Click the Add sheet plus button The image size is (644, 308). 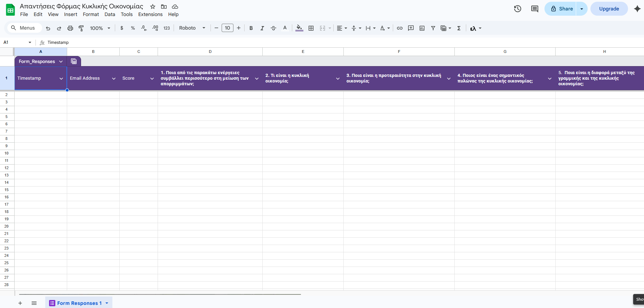pyautogui.click(x=20, y=303)
